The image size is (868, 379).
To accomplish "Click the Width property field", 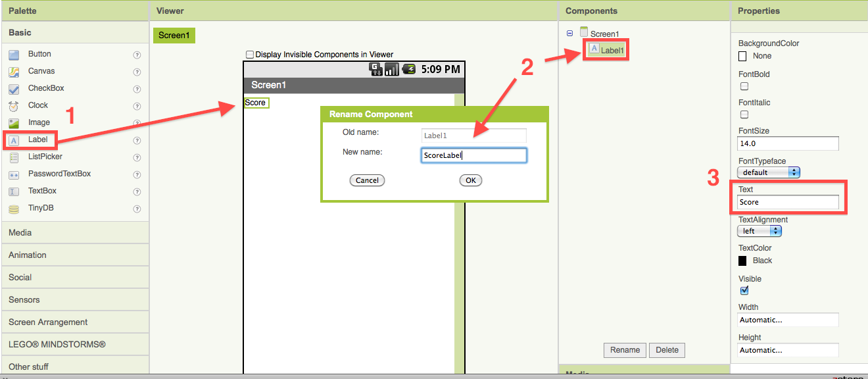I will (788, 320).
